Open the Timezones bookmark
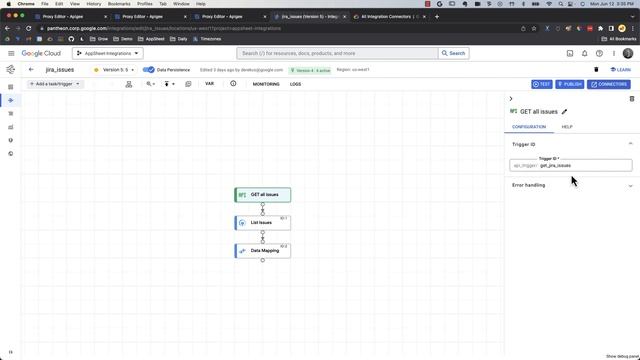Image resolution: width=640 pixels, height=360 pixels. pos(207,39)
